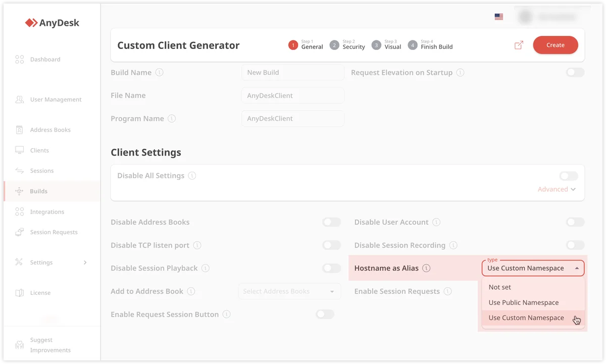Open the Dashboard link
This screenshot has width=606, height=364.
[x=45, y=60]
